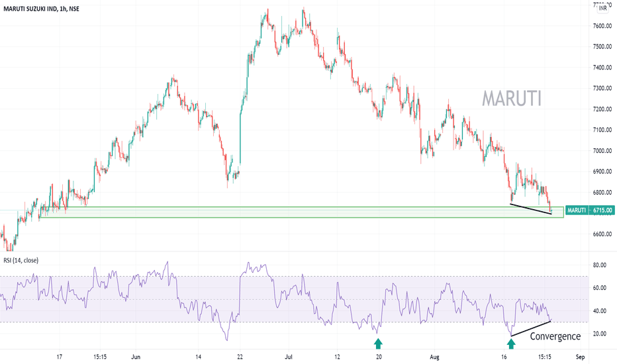
Task: Click the 6900.00 price axis value
Action: pyautogui.click(x=602, y=171)
